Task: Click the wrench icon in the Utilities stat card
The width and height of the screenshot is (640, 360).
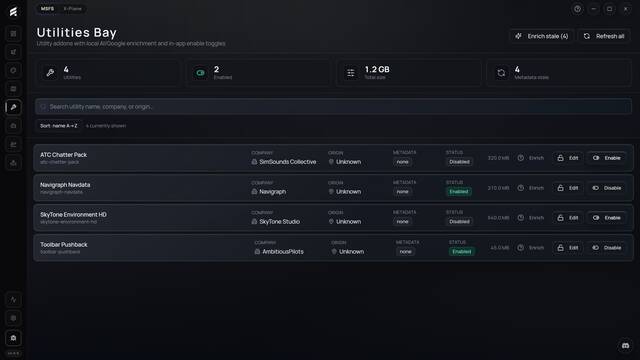Action: [x=50, y=73]
